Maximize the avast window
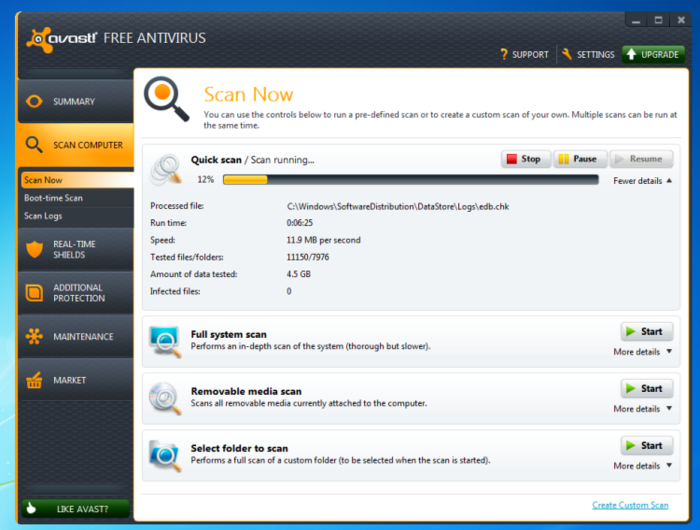The image size is (700, 530). coord(658,20)
